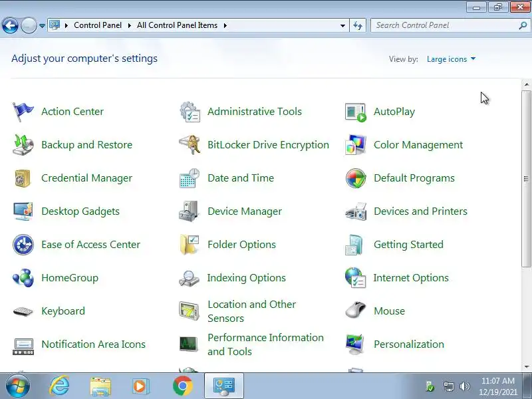Select the Control Panel breadcrumb
The height and width of the screenshot is (399, 532).
pyautogui.click(x=98, y=25)
